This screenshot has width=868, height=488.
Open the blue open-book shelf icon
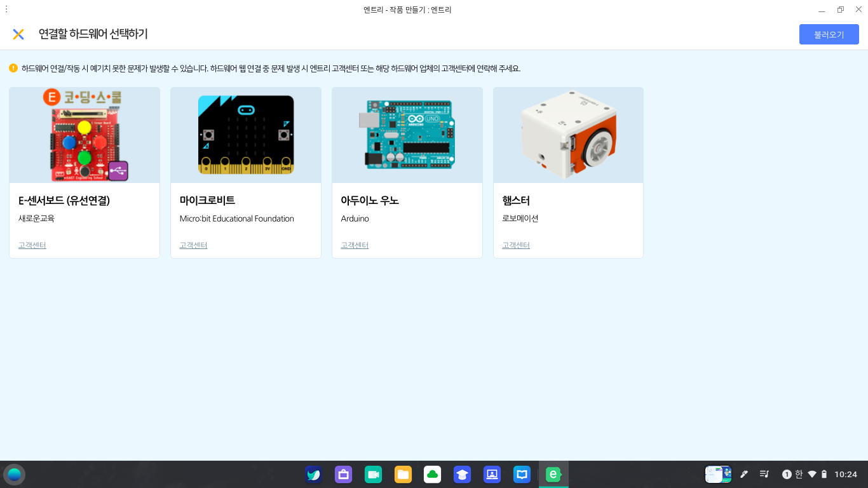522,475
